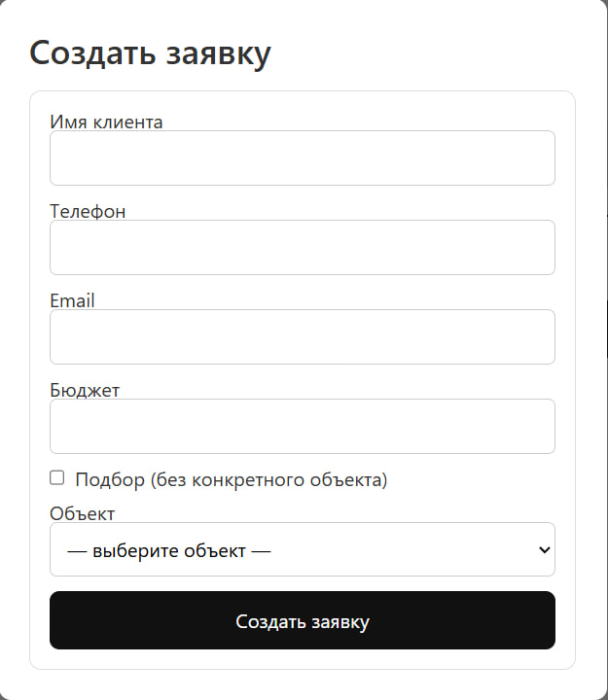Place cursor in the client name box
This screenshot has height=700, width=608.
[x=302, y=158]
